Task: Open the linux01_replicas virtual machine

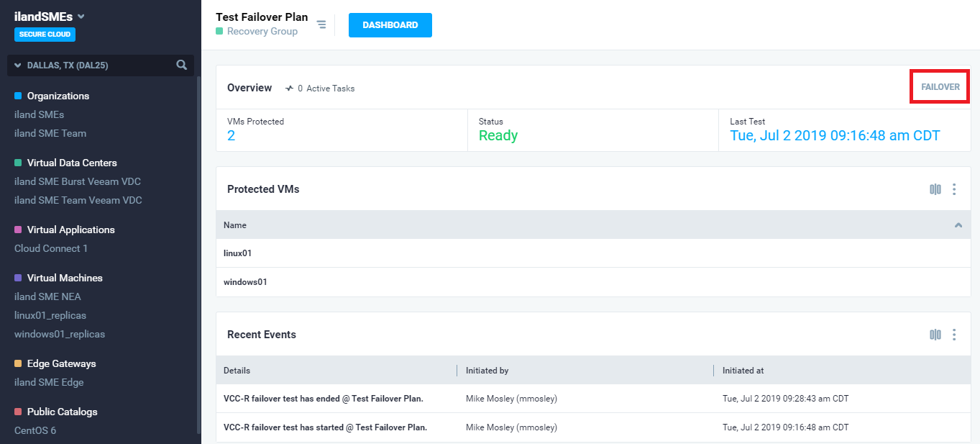Action: point(50,315)
